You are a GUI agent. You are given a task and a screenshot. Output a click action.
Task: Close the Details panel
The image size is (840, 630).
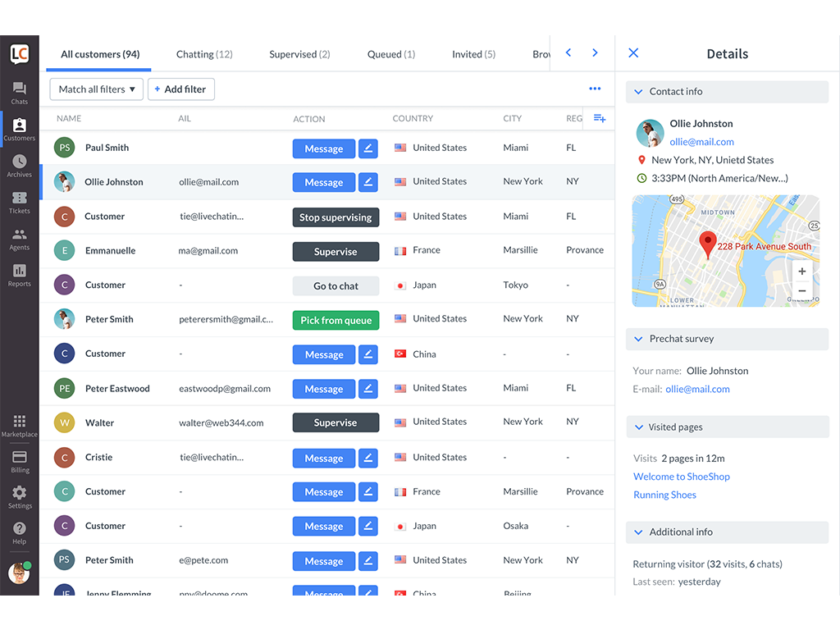click(633, 53)
